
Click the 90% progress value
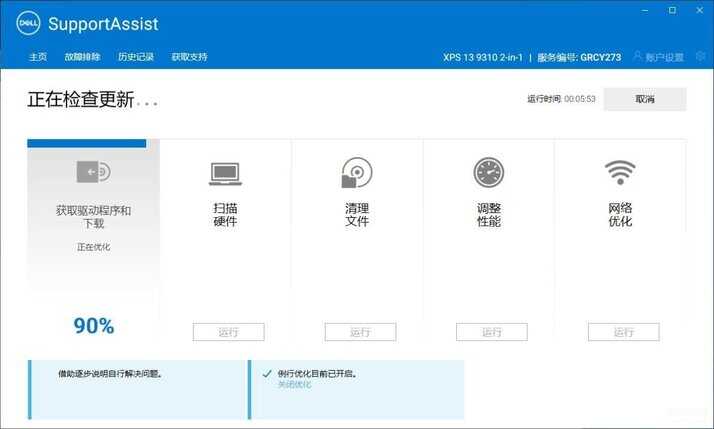click(94, 326)
